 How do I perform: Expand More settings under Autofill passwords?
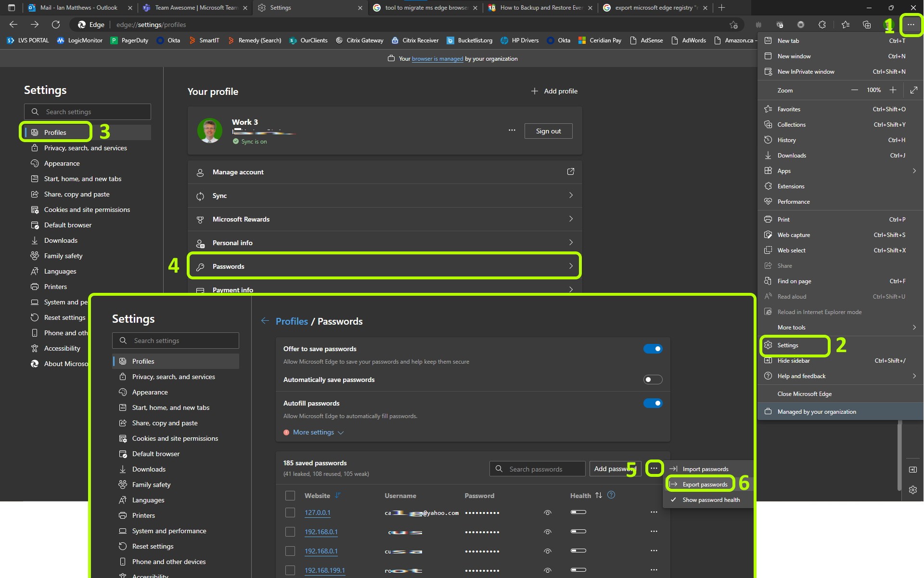point(313,432)
